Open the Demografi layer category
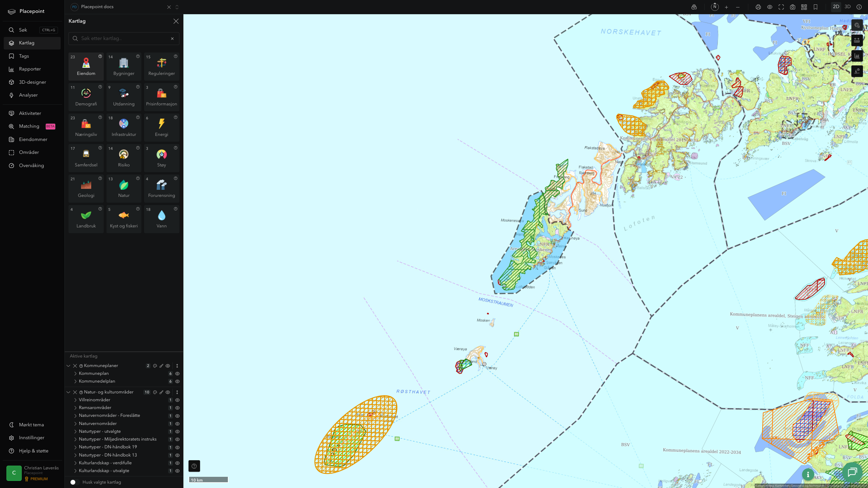Viewport: 868px width, 488px height. pos(86,97)
